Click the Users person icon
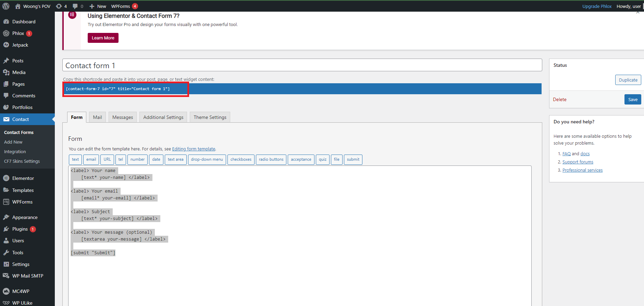This screenshot has width=644, height=306. click(6, 241)
